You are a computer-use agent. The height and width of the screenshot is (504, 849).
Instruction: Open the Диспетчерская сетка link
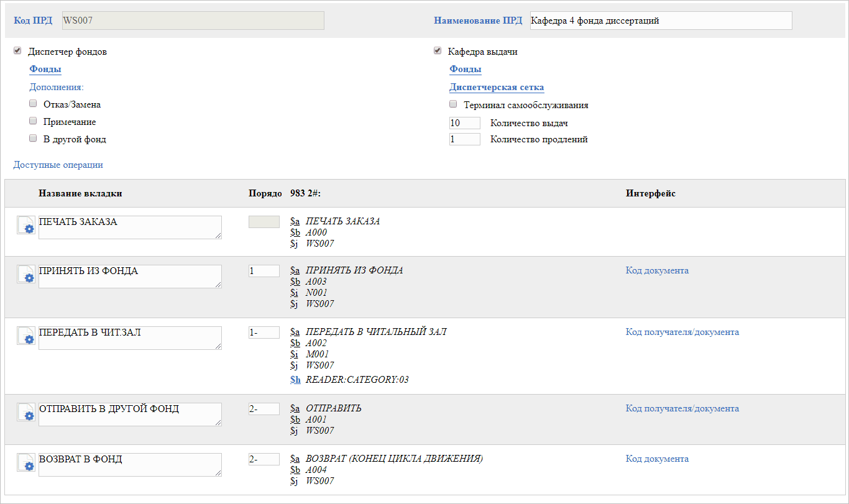pyautogui.click(x=497, y=87)
